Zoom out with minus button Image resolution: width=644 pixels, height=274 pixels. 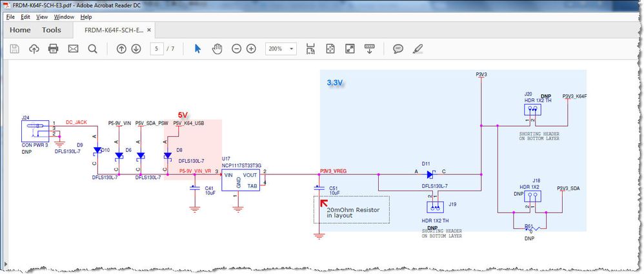(x=237, y=49)
